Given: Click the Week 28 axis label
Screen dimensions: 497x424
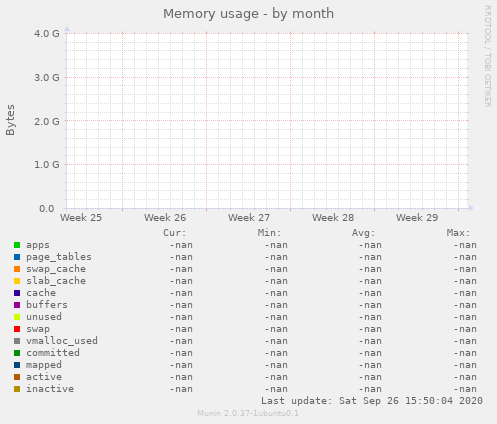Looking at the screenshot, I should tap(333, 218).
